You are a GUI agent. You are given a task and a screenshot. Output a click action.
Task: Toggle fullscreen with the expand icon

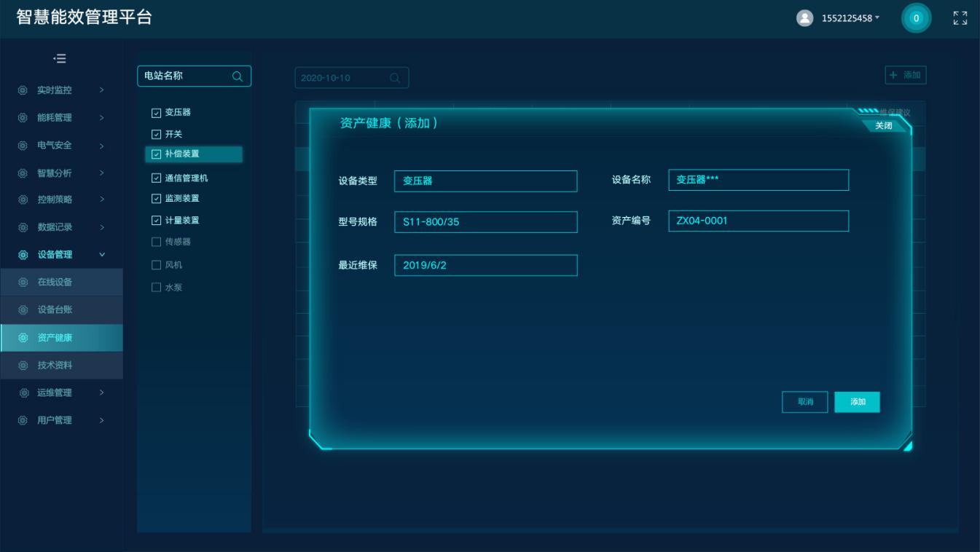tap(960, 18)
